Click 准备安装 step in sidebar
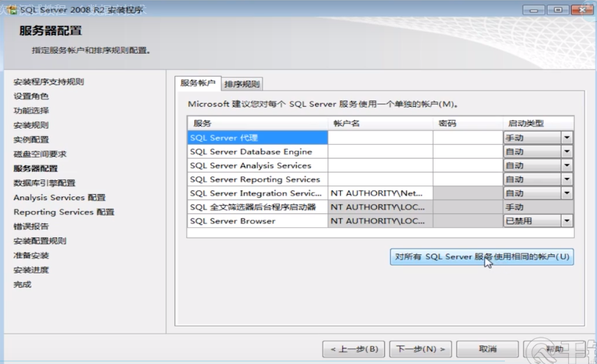The image size is (597, 364). click(x=31, y=255)
